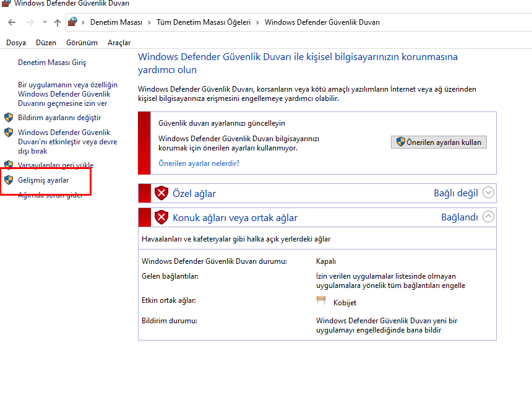Expand the chevron after Tüm Denetim Masası Öğeleri
Image resolution: width=532 pixels, height=405 pixels.
[x=257, y=22]
